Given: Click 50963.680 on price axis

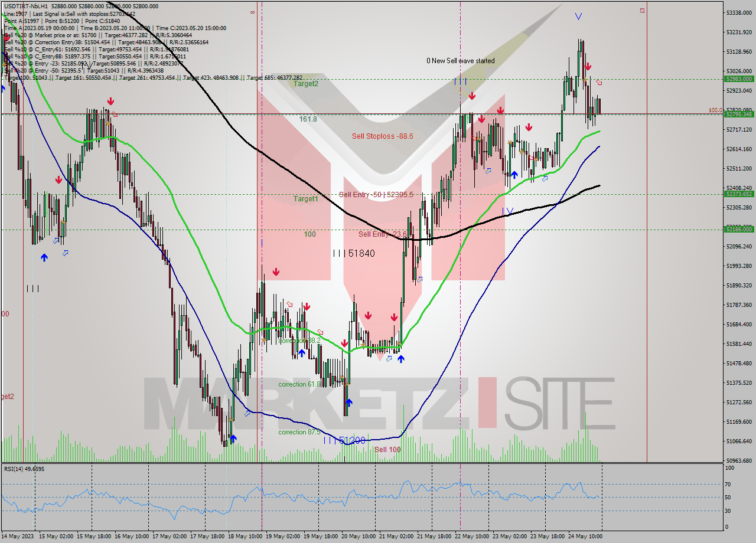Looking at the screenshot, I should pyautogui.click(x=739, y=460).
